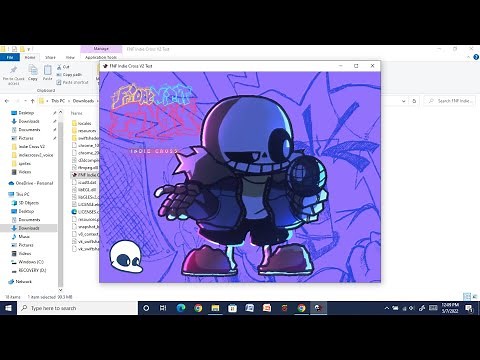
Task: Select the resources folder
Action: 85,131
